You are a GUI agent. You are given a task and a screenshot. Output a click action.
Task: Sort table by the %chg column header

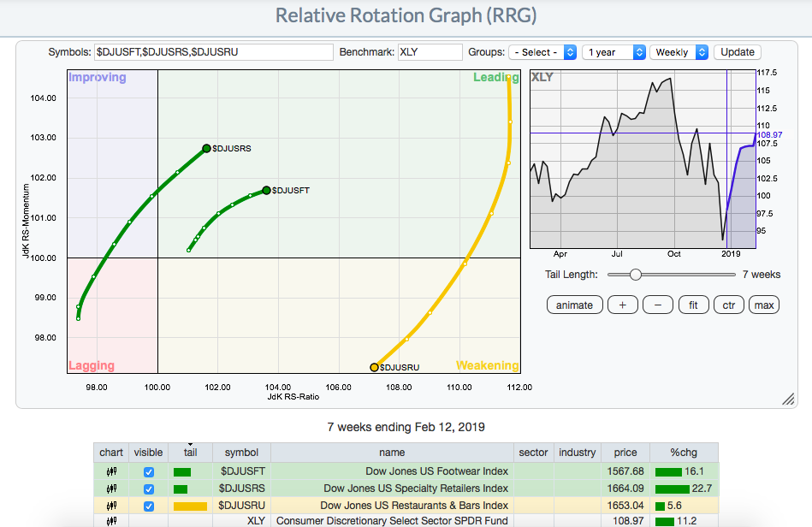pos(684,452)
